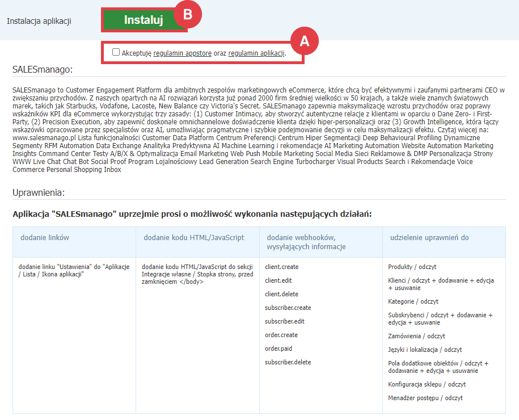
Task: Click the client.create webhook entry
Action: click(x=281, y=267)
